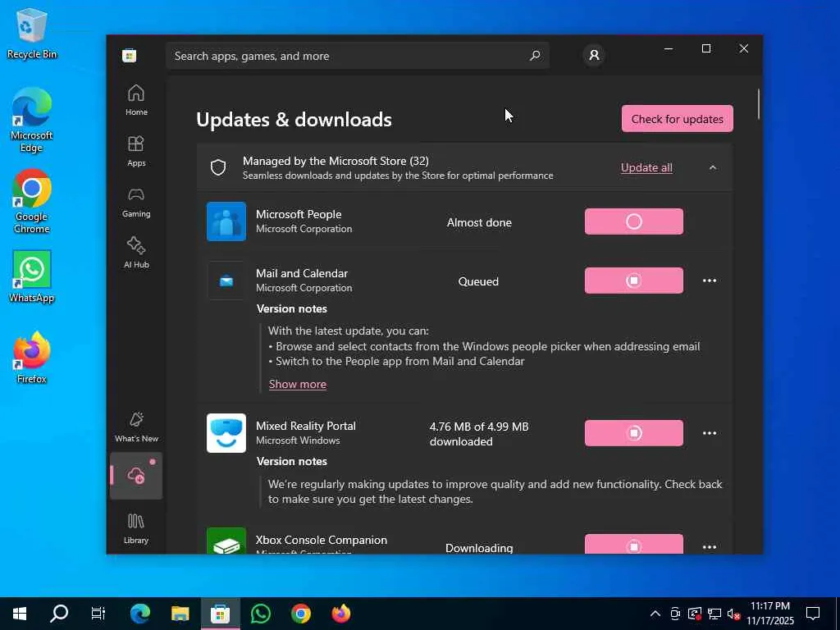Click Check for updates button
The width and height of the screenshot is (840, 630).
(x=677, y=119)
